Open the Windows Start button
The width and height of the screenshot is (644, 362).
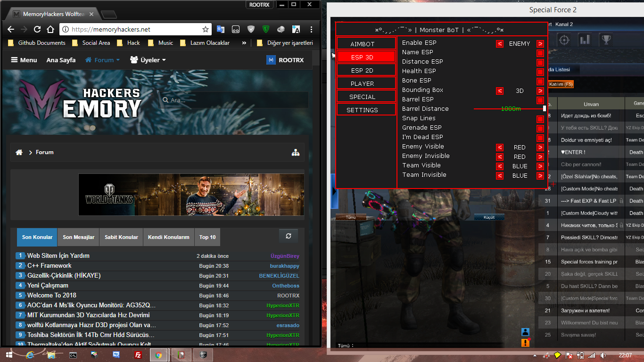click(9, 354)
